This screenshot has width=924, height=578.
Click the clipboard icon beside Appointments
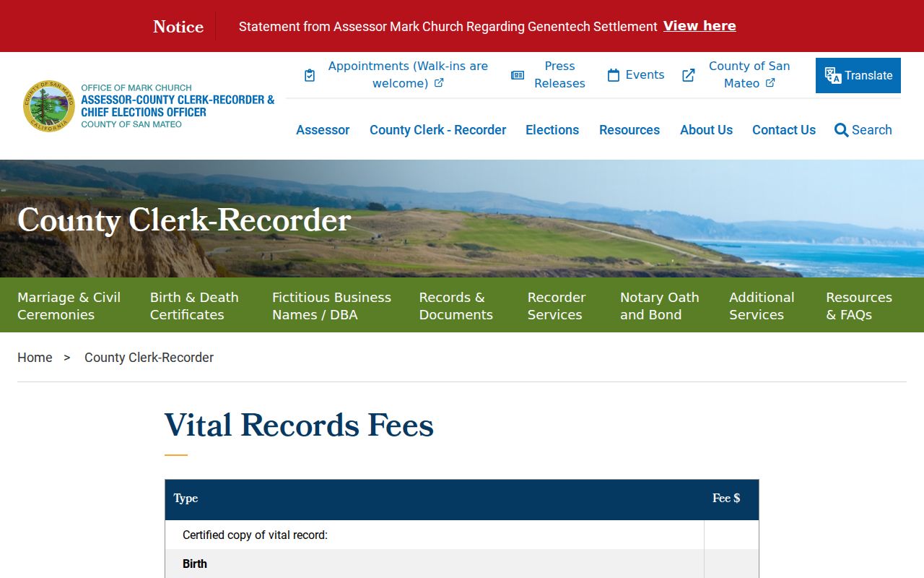tap(310, 75)
